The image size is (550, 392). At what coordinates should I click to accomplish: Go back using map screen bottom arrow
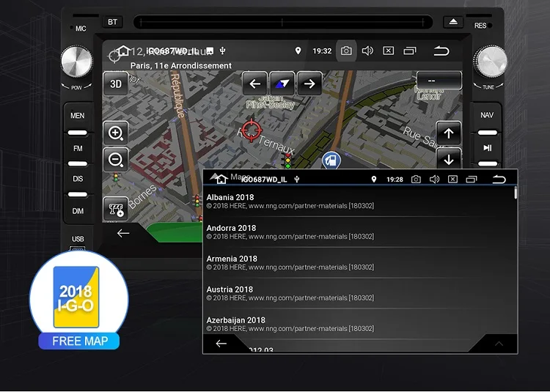123,233
